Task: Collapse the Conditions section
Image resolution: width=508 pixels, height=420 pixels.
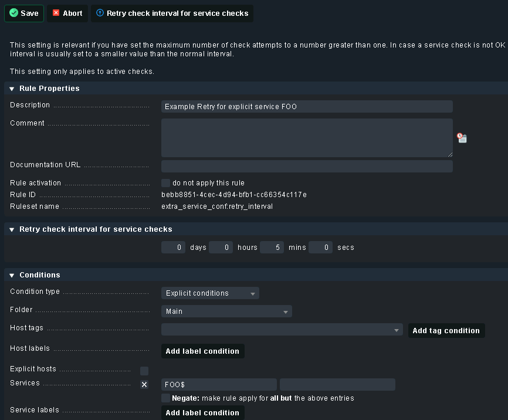Action: tap(12, 275)
